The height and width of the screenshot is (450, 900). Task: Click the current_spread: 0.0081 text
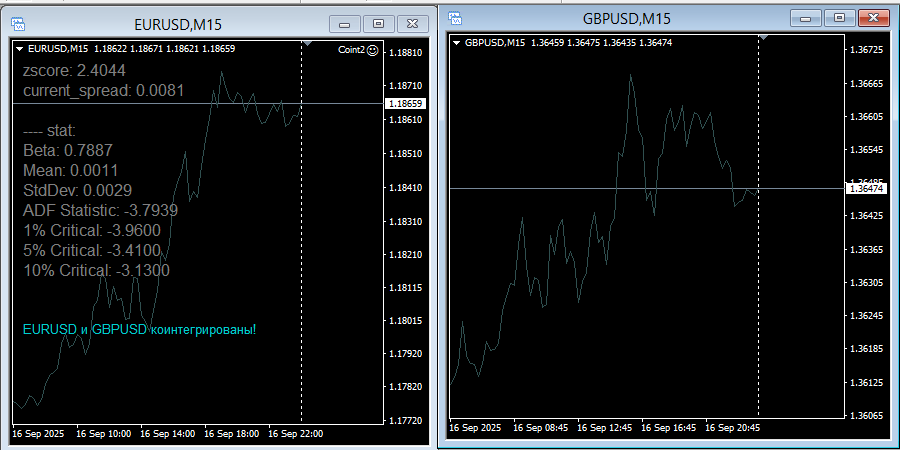point(103,91)
